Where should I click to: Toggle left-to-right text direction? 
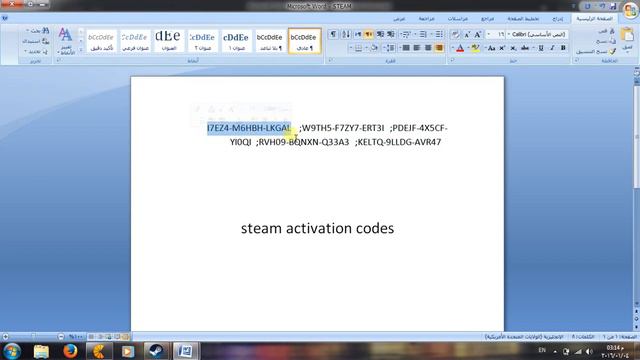coord(358,35)
